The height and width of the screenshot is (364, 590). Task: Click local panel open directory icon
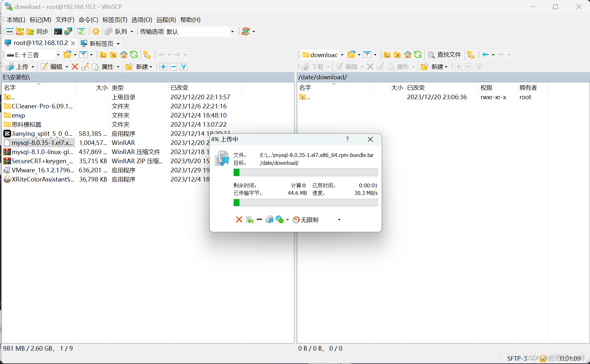(68, 55)
